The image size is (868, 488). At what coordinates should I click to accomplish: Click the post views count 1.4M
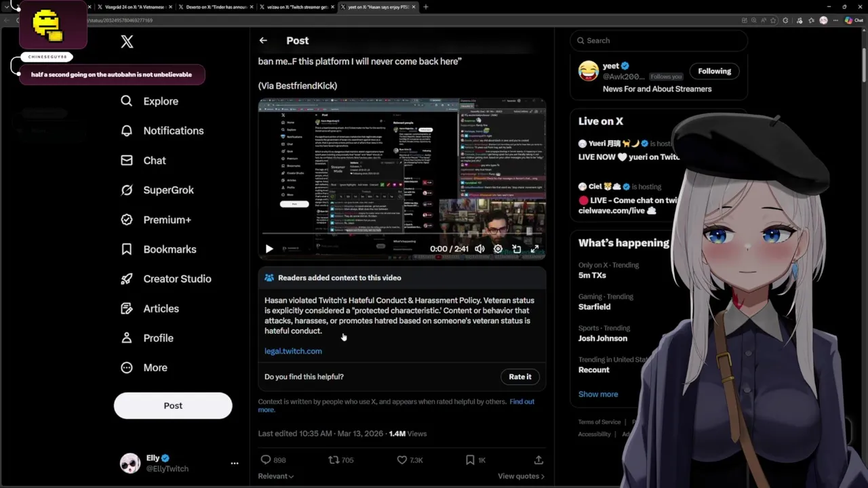tap(408, 434)
